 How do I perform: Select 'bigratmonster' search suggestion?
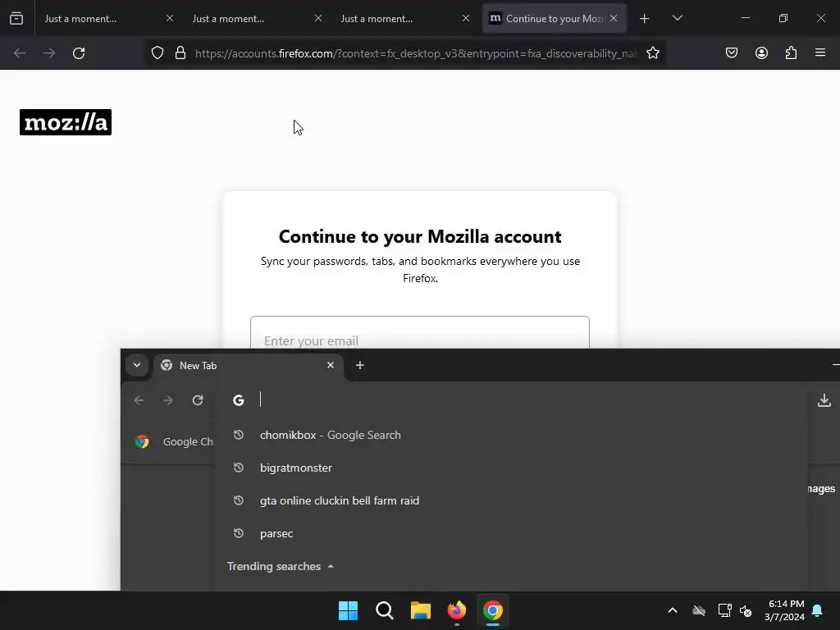point(512,468)
